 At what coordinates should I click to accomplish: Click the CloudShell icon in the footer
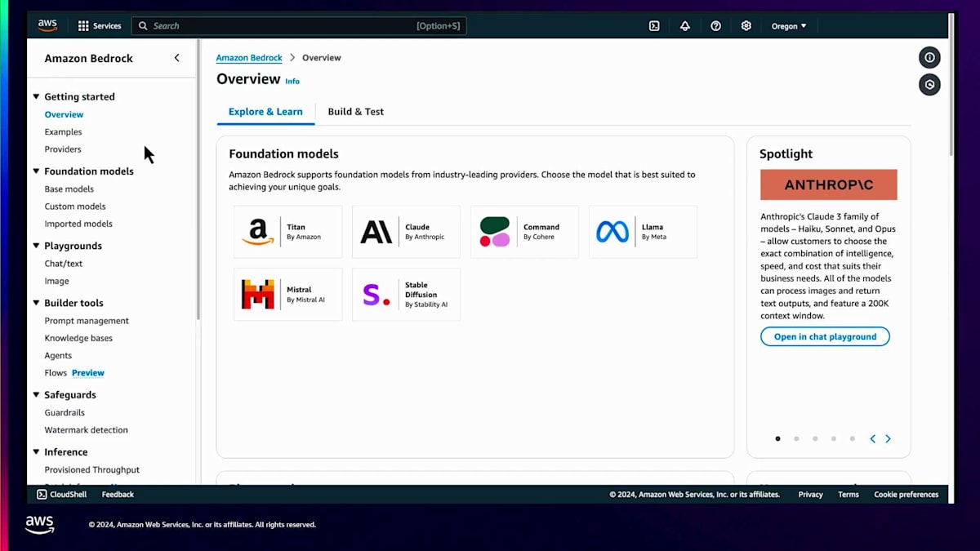tap(42, 495)
